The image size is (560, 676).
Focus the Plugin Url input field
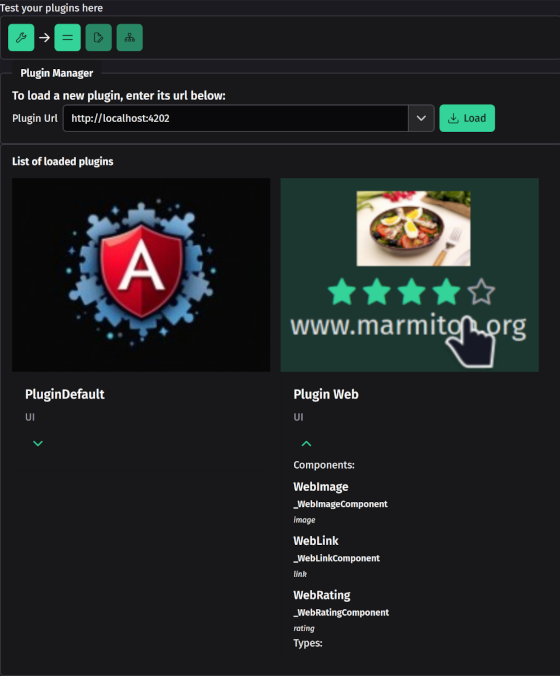click(x=236, y=118)
